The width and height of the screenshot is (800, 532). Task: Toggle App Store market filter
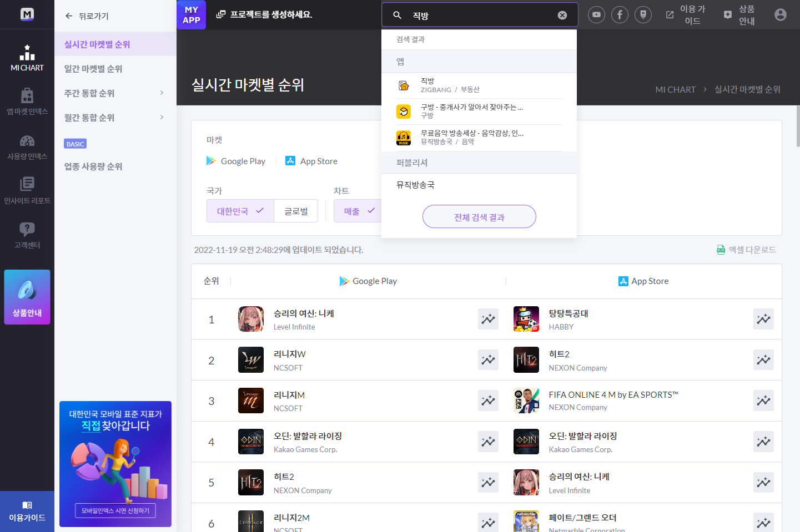[x=311, y=161]
